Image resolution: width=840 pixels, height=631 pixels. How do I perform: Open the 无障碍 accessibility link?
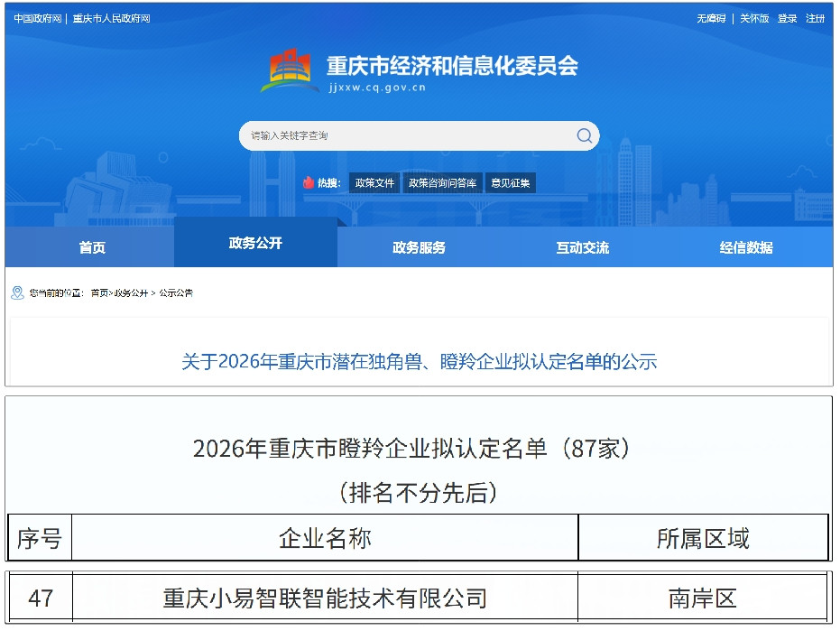(x=711, y=18)
